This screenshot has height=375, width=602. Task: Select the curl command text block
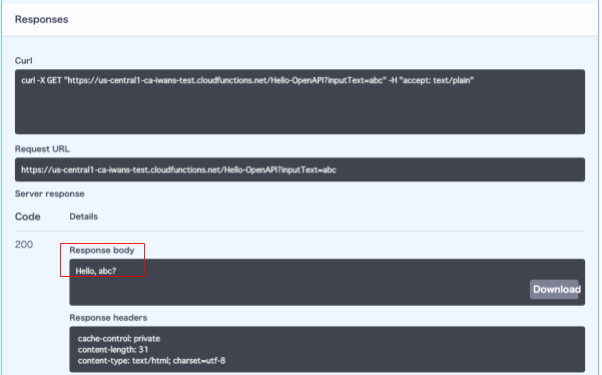coord(300,102)
